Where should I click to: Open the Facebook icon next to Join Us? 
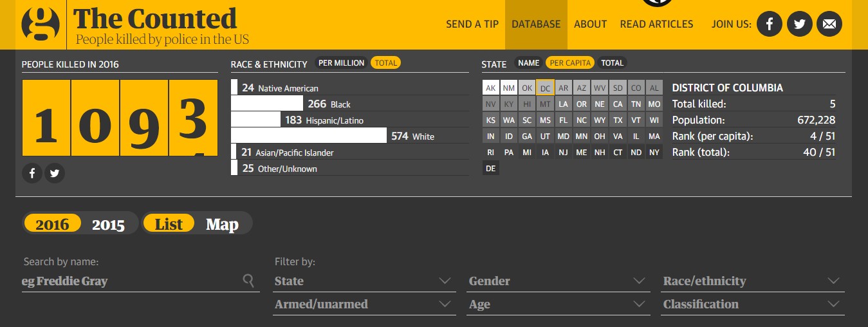(x=769, y=24)
